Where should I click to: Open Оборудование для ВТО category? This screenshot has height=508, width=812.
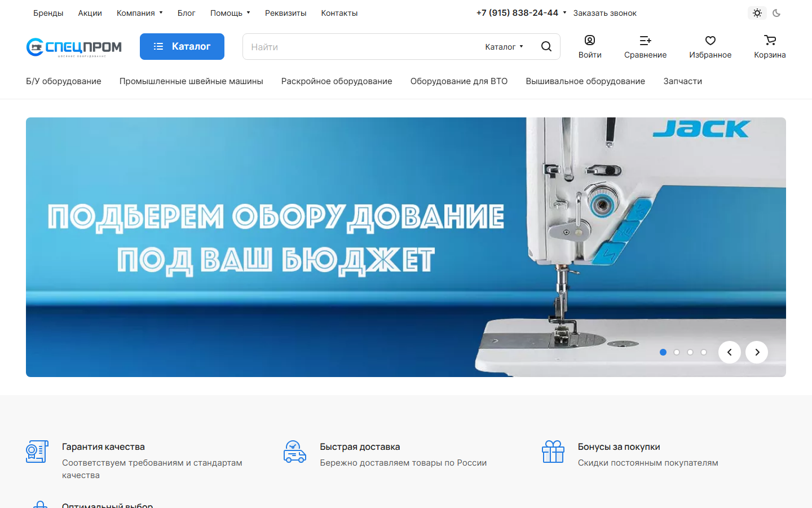[459, 81]
